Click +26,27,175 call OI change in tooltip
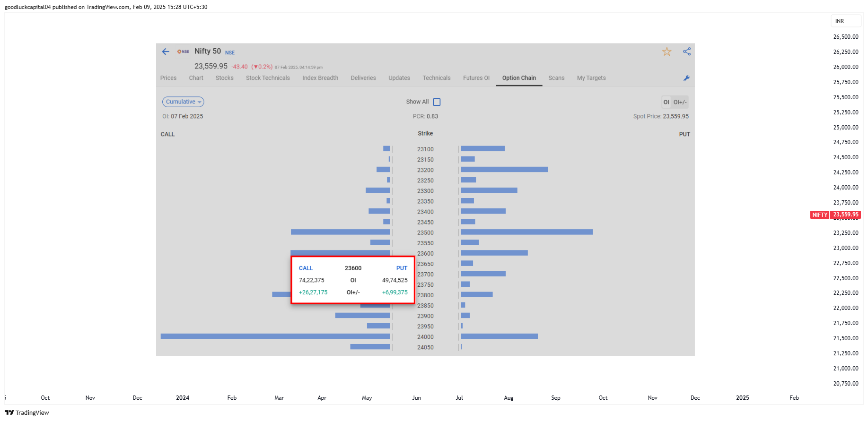Viewport: 868px width, 421px height. tap(313, 292)
